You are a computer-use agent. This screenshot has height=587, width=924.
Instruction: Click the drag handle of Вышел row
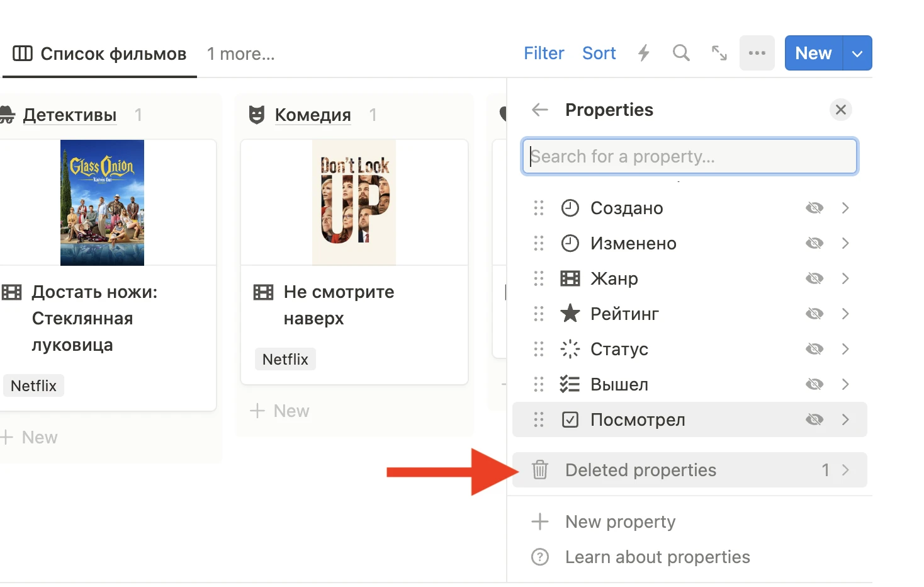(x=538, y=384)
